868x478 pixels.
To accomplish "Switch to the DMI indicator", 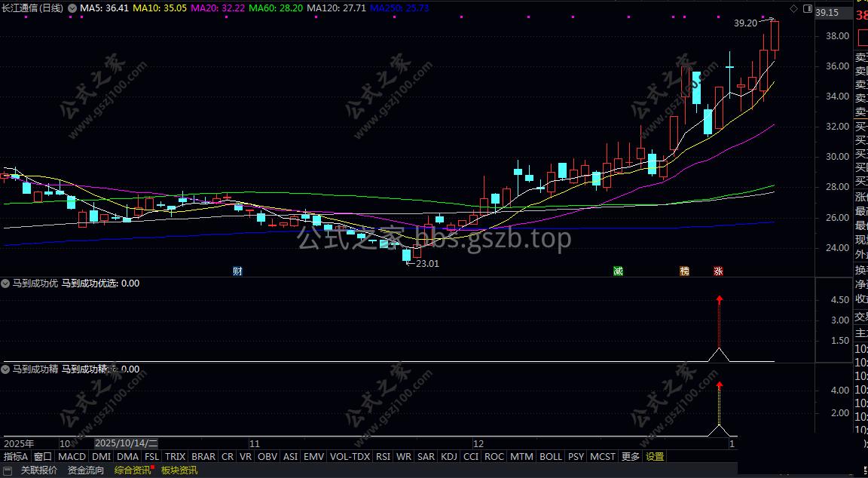I will pos(101,457).
